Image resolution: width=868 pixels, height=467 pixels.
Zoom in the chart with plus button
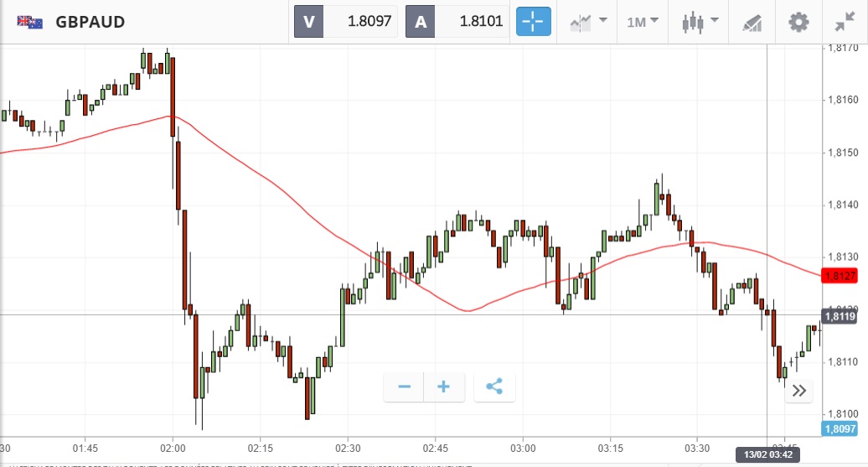pos(443,387)
